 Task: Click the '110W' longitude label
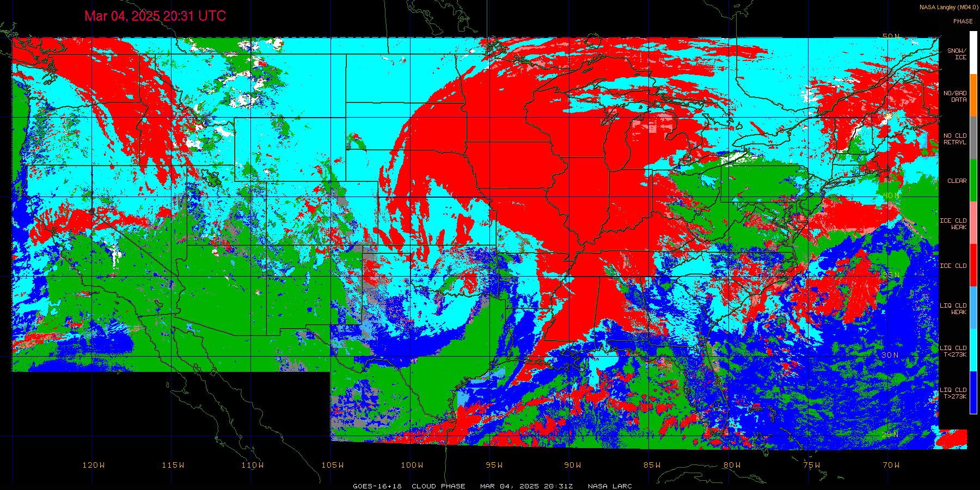tap(253, 465)
